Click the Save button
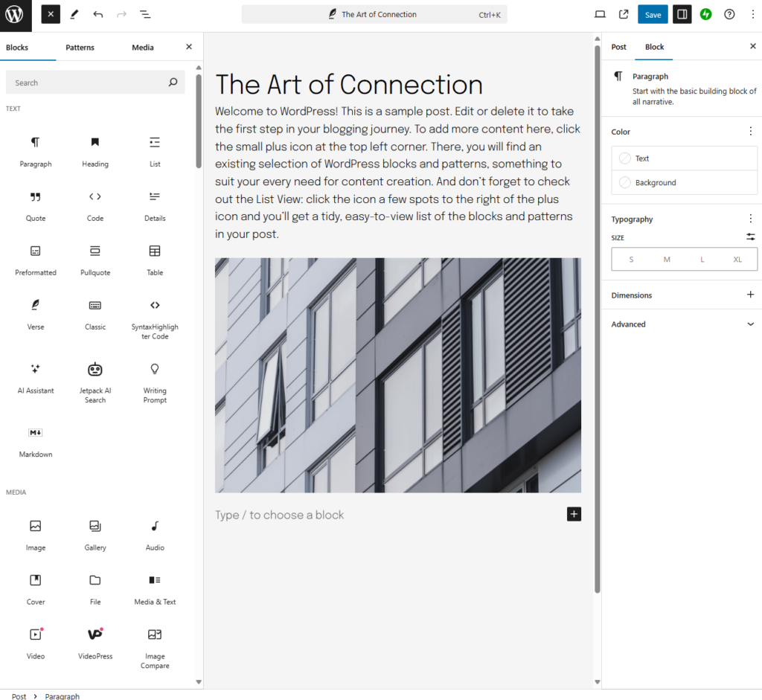Screen dimensions: 762x700 [x=653, y=14]
